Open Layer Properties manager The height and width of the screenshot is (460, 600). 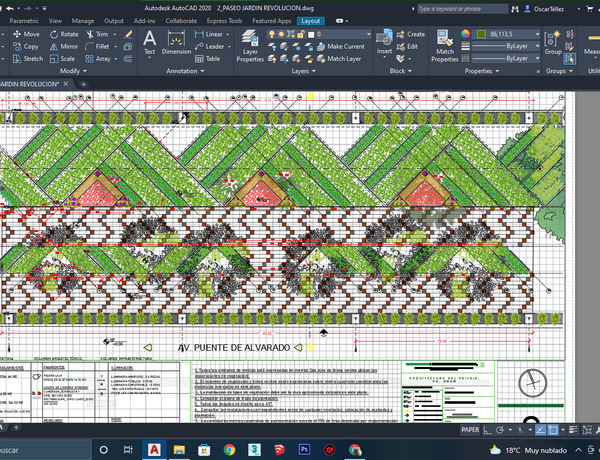pyautogui.click(x=250, y=45)
